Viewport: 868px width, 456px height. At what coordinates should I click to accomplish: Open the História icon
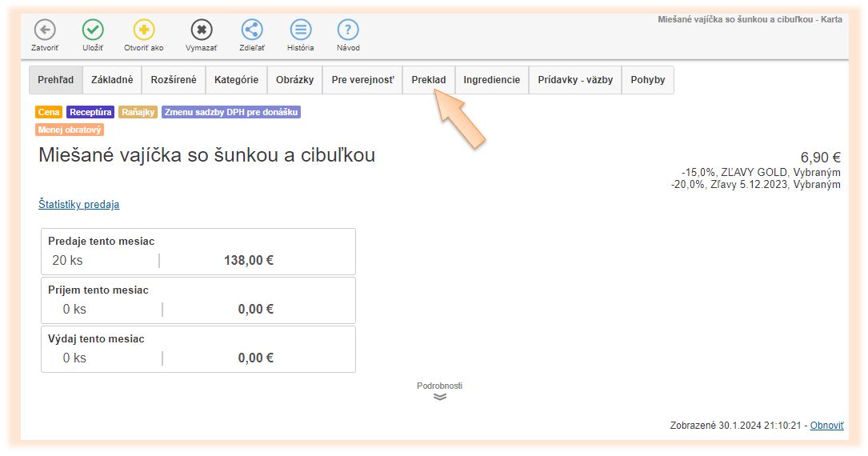[x=300, y=30]
